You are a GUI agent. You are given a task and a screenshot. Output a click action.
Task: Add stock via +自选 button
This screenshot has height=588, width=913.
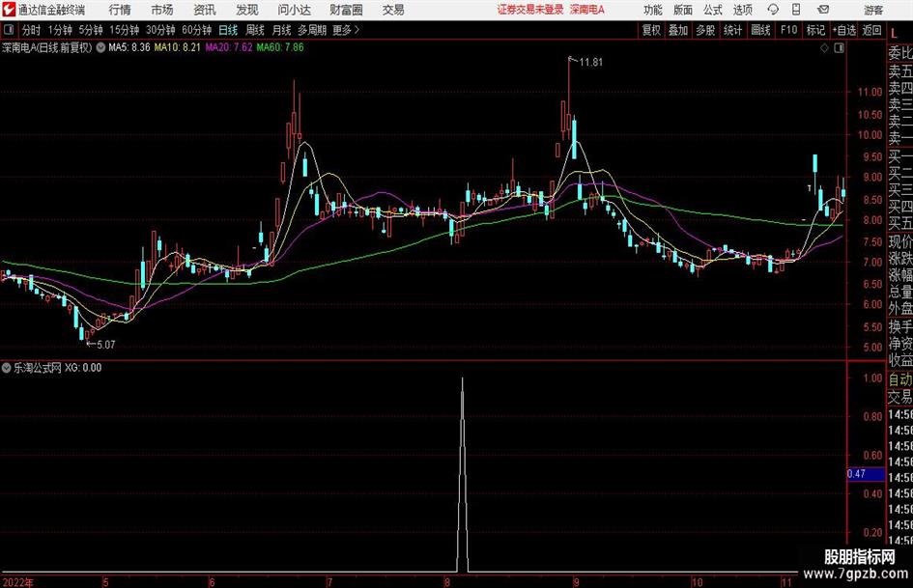pyautogui.click(x=844, y=30)
